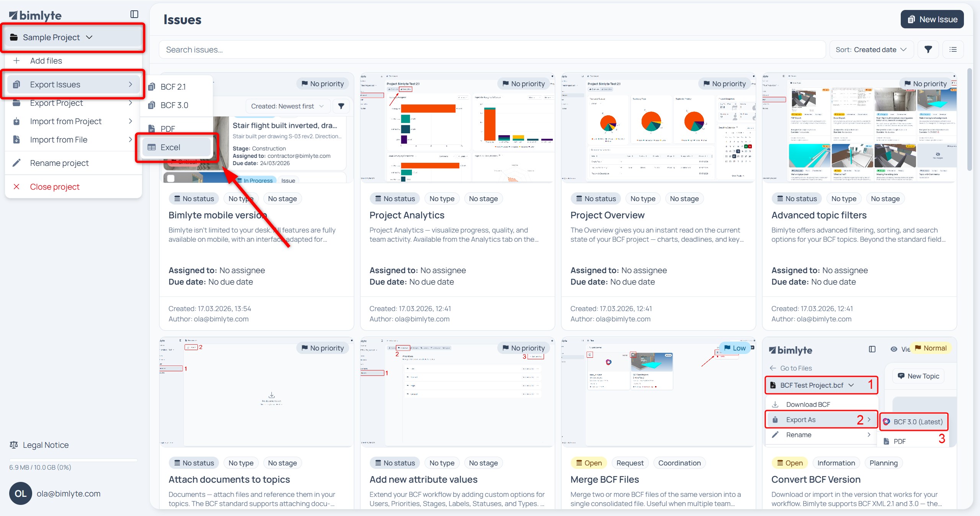Choose BCF 3.0 export format

point(176,105)
